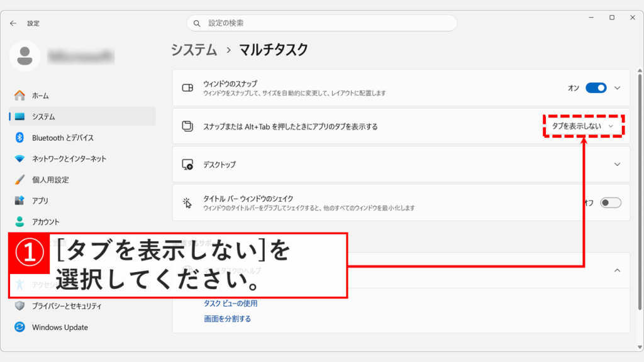Open アカウント settings page

[x=82, y=222]
